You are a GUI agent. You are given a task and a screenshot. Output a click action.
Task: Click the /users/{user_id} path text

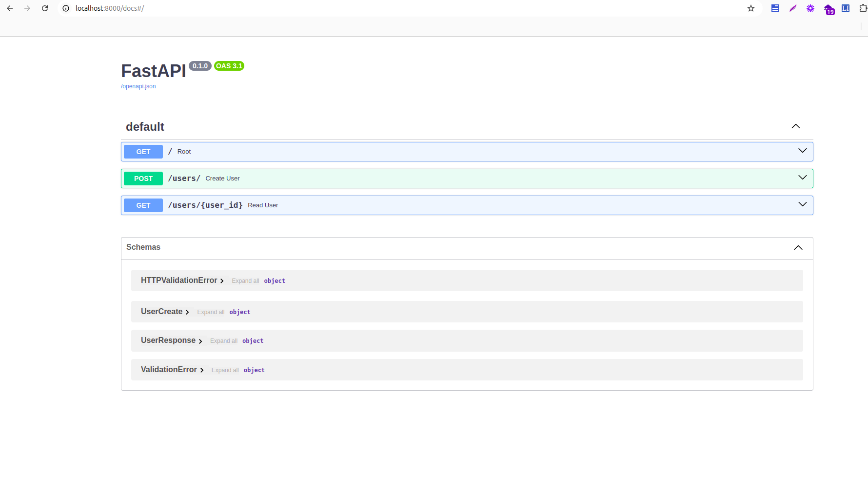click(205, 205)
